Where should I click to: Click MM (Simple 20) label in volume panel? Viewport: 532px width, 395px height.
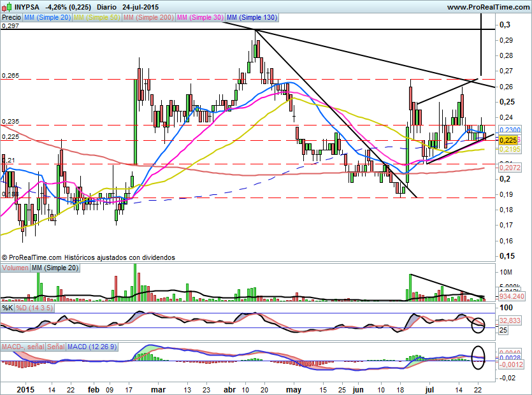[x=55, y=268]
